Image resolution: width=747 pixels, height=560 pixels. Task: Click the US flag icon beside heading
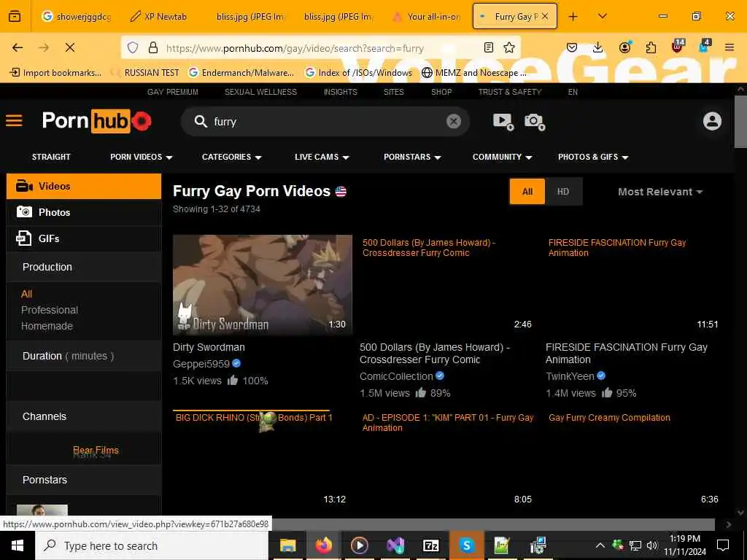[x=341, y=192]
